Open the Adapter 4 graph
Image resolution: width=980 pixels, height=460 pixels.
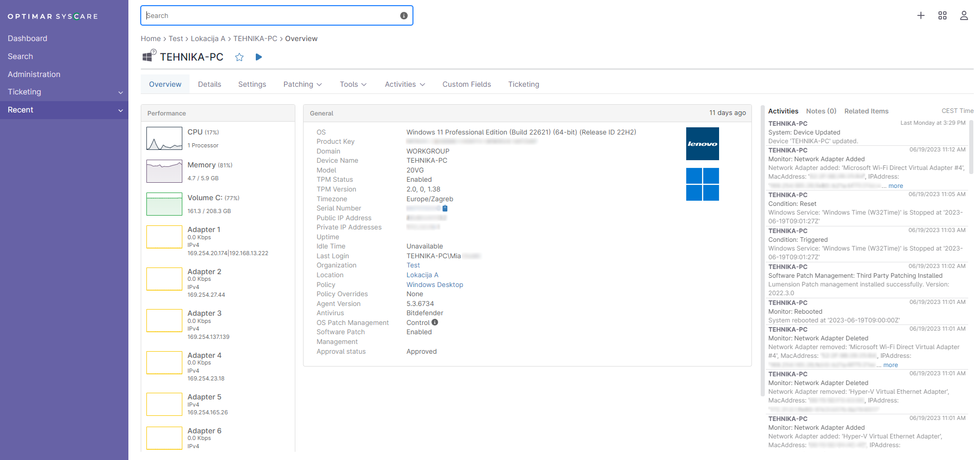click(164, 362)
